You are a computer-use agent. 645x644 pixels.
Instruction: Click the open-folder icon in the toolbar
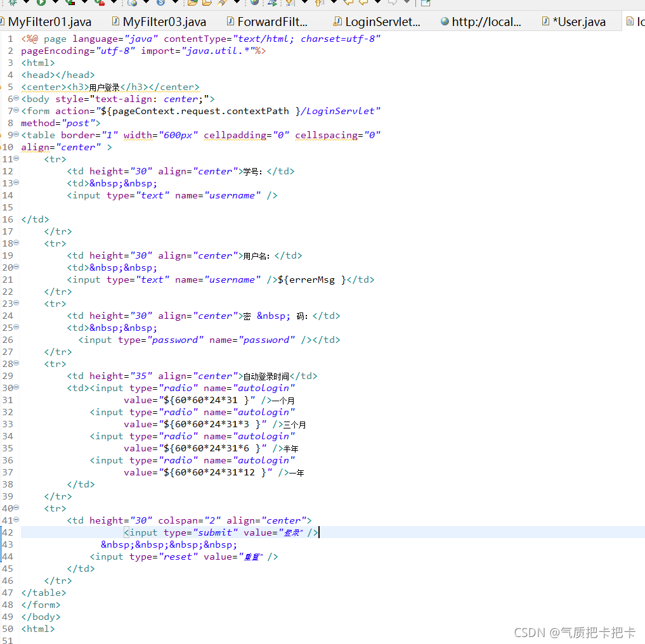point(192,3)
